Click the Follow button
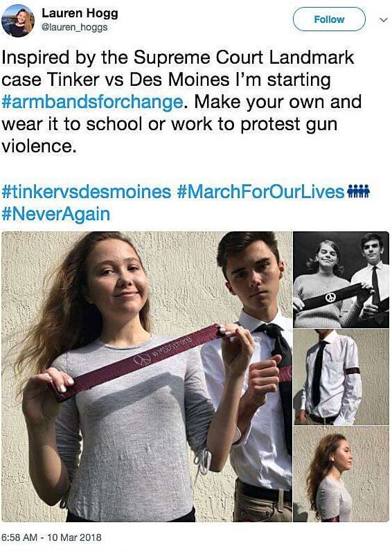392x552 pixels. (x=329, y=19)
